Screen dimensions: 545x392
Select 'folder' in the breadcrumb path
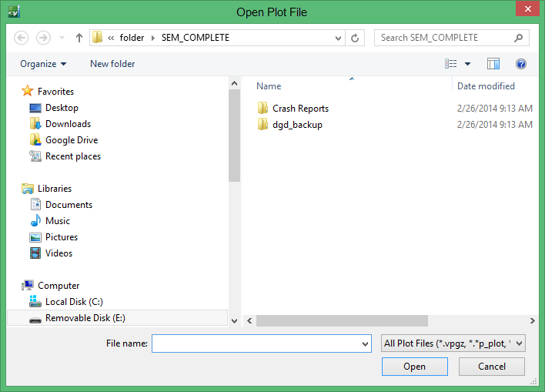132,38
